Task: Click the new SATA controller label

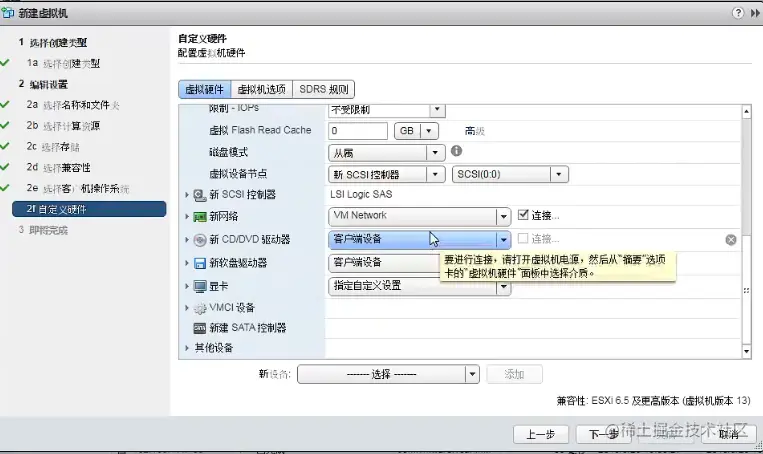Action: (x=248, y=328)
